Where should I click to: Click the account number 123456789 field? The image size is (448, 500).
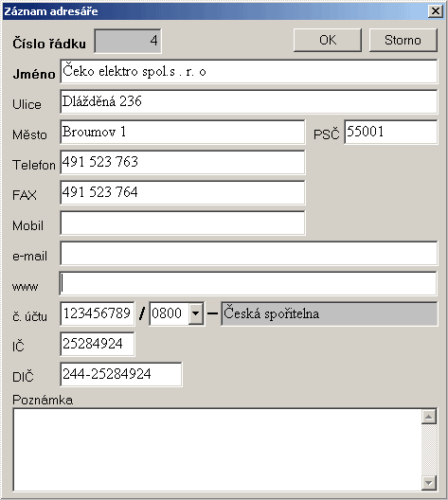click(x=98, y=313)
